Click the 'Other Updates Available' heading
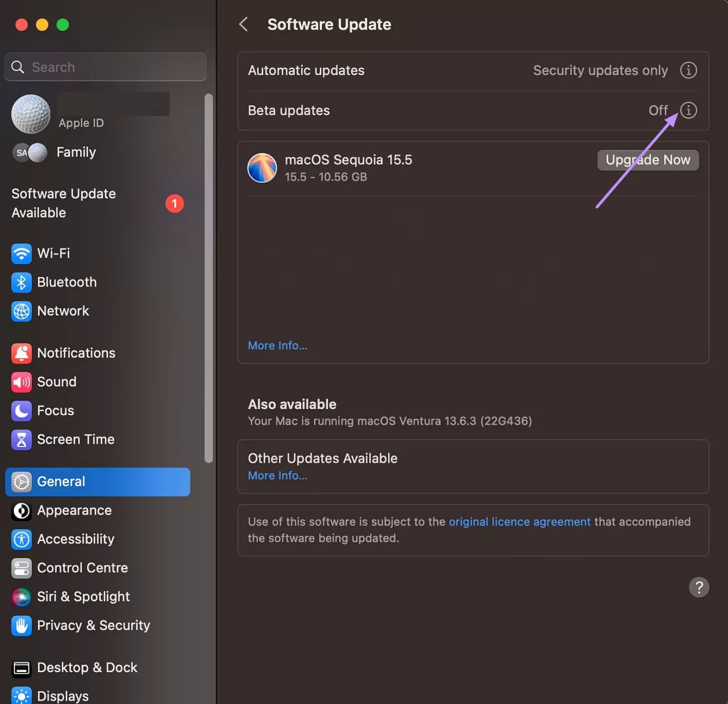This screenshot has height=704, width=728. pos(323,458)
